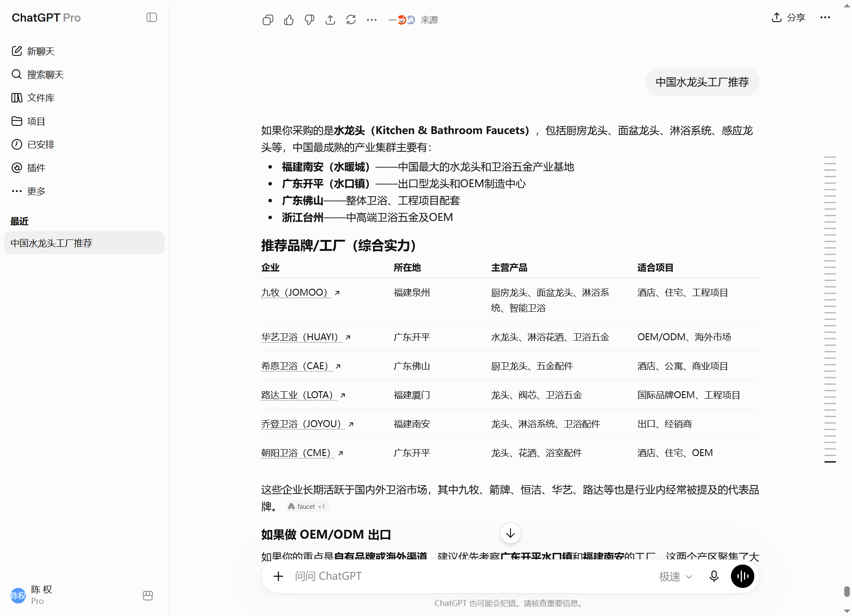
Task: Open the 极速 model dropdown
Action: [x=676, y=577]
